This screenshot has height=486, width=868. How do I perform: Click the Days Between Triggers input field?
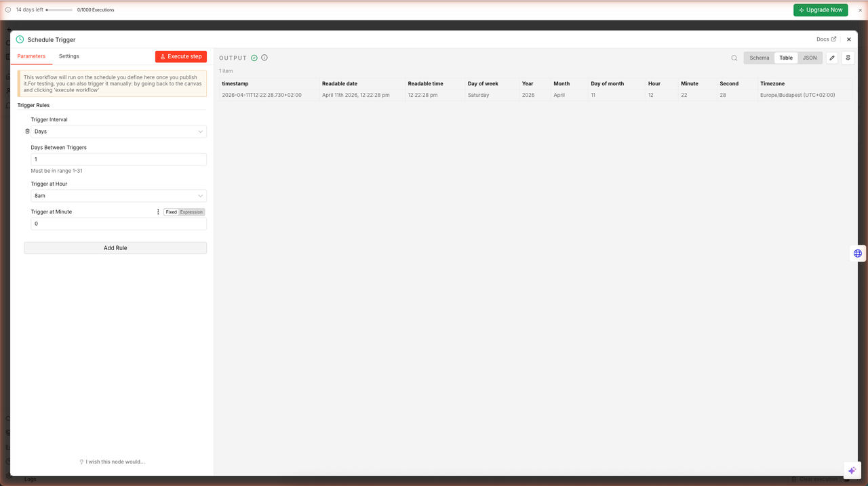tap(119, 159)
